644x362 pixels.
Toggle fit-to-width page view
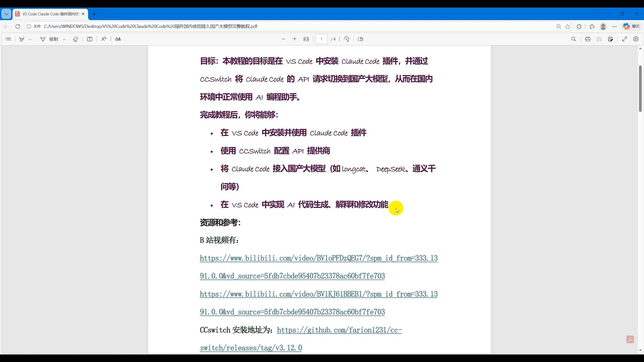pyautogui.click(x=306, y=39)
